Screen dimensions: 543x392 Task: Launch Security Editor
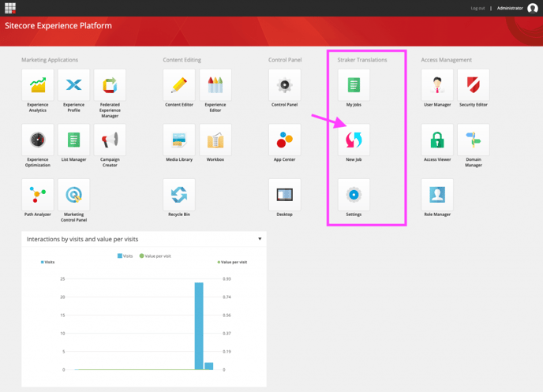474,84
